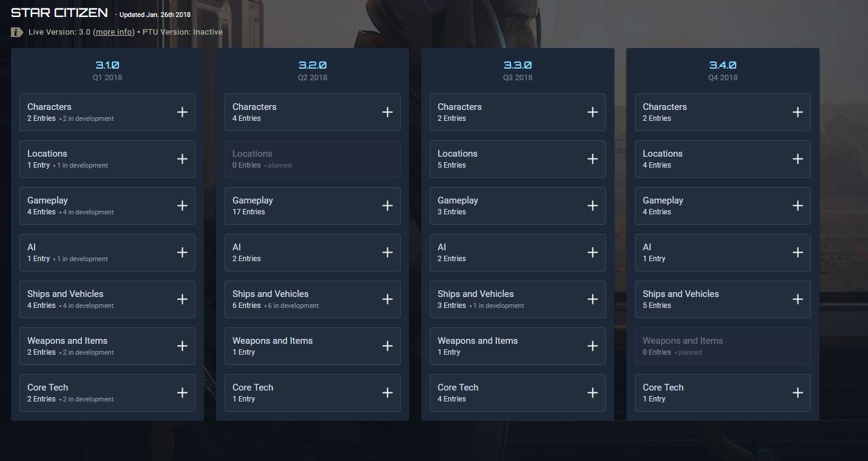Click 'Updated Jan. 26th 2018' text
868x461 pixels.
coord(155,15)
